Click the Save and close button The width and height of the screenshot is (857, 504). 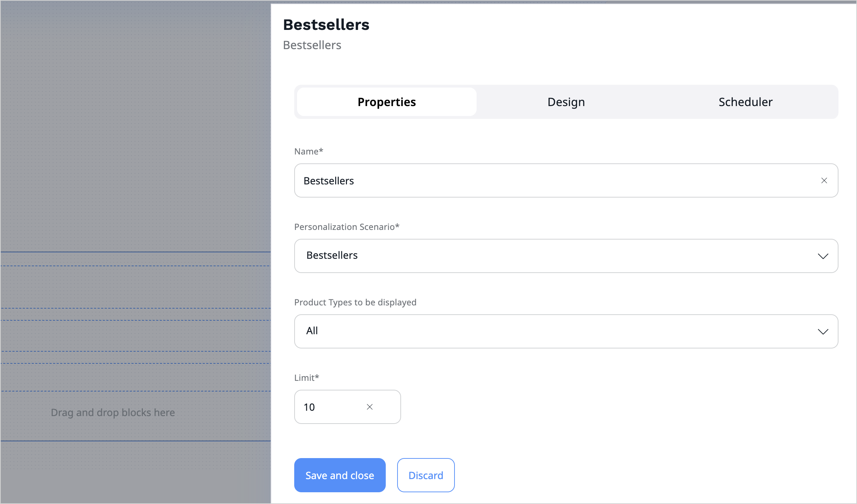point(339,475)
